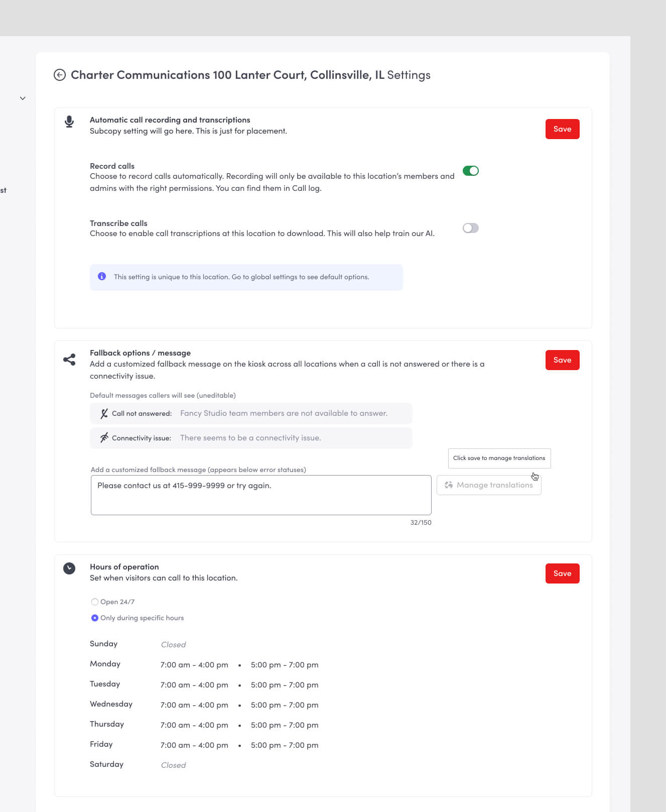
Task: Click the Connectivity issue plug icon
Action: [104, 438]
